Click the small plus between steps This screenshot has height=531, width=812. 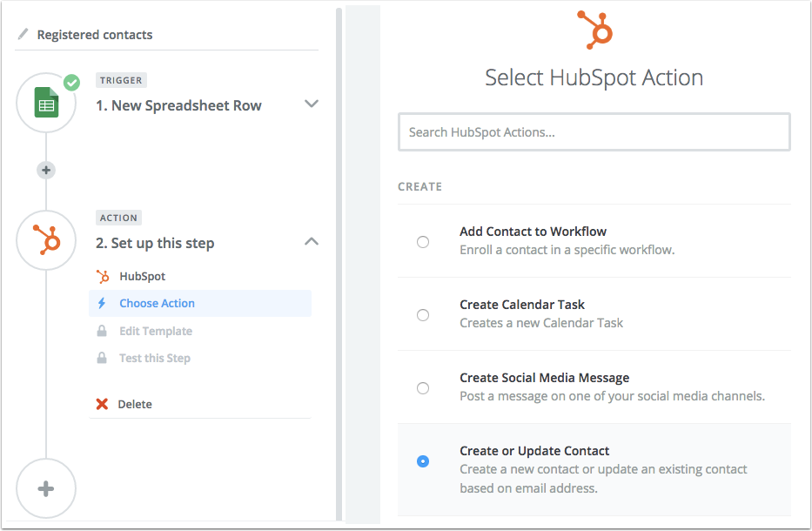47,171
